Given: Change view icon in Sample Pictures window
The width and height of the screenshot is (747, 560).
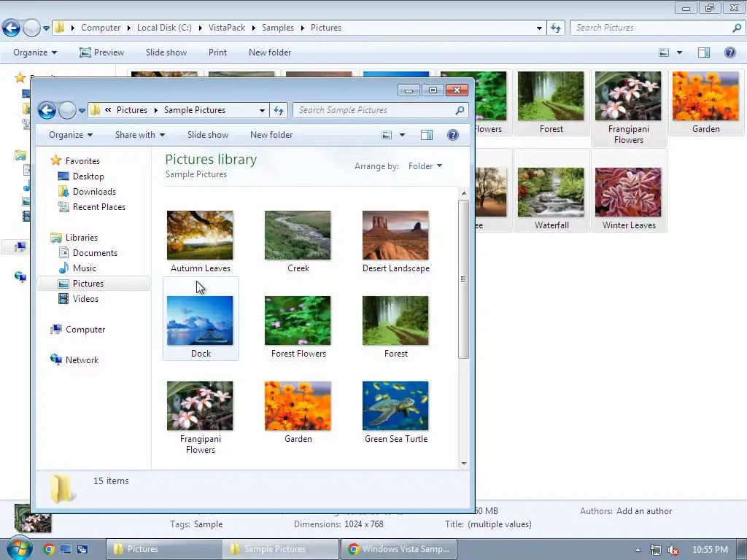Looking at the screenshot, I should click(387, 135).
